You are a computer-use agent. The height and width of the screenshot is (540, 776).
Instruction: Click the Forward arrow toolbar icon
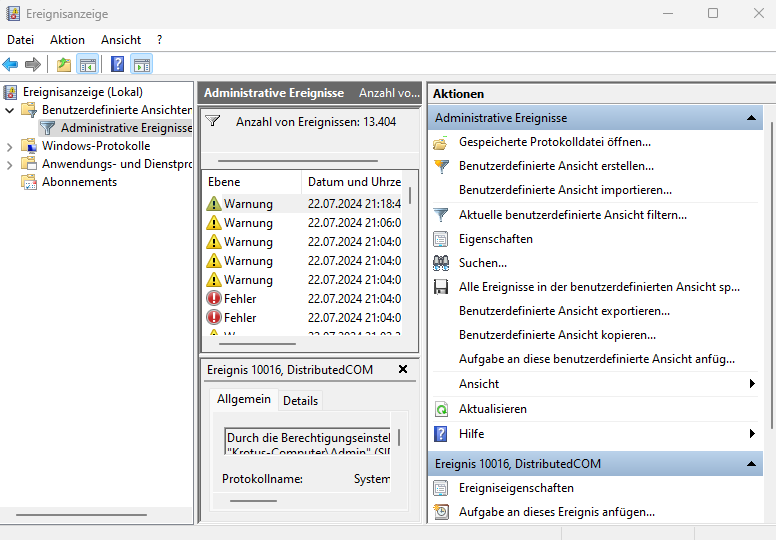(x=33, y=64)
